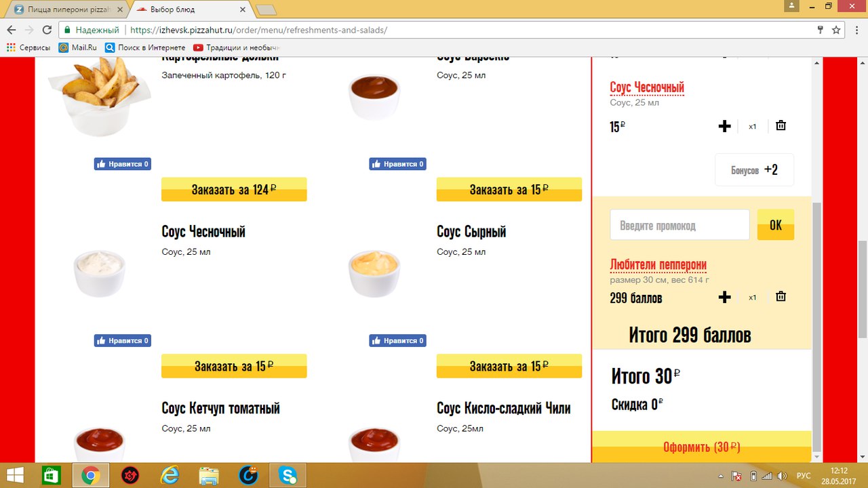The height and width of the screenshot is (488, 868).
Task: Order Соус Сырный for 15 rubles
Action: [x=509, y=366]
